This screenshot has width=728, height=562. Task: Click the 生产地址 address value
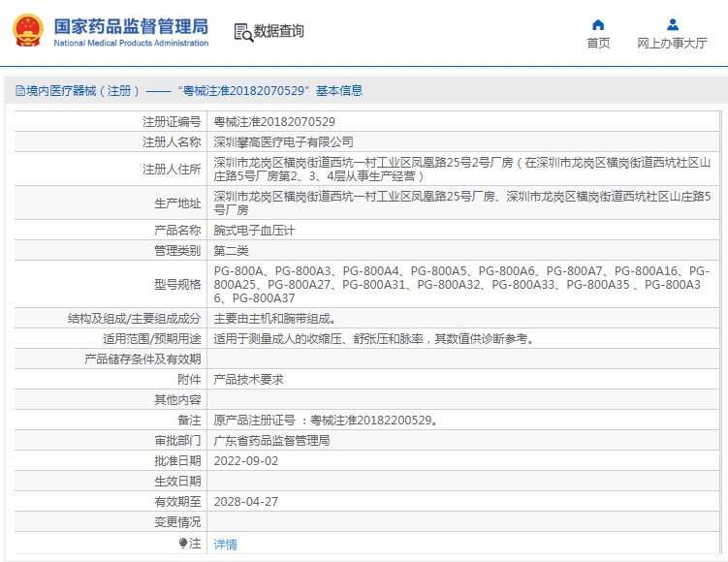pyautogui.click(x=462, y=203)
